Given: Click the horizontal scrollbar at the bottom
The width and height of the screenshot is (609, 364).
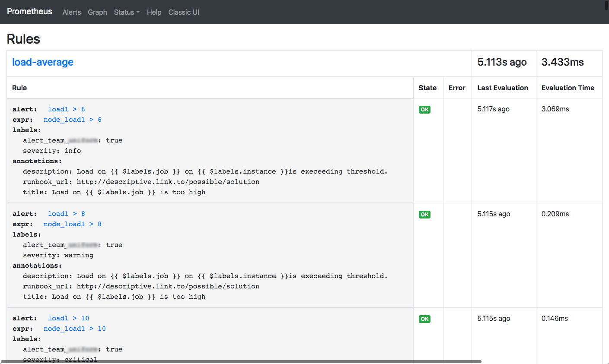Looking at the screenshot, I should 241,361.
